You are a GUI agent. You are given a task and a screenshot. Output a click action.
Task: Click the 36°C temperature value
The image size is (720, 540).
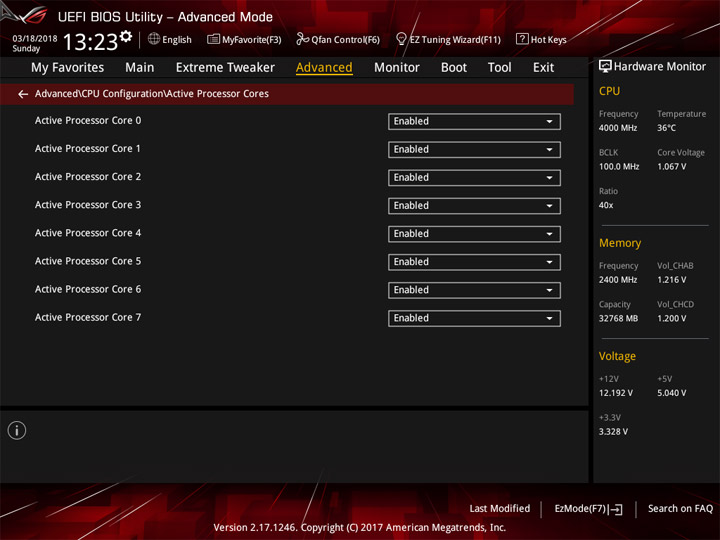coord(666,128)
